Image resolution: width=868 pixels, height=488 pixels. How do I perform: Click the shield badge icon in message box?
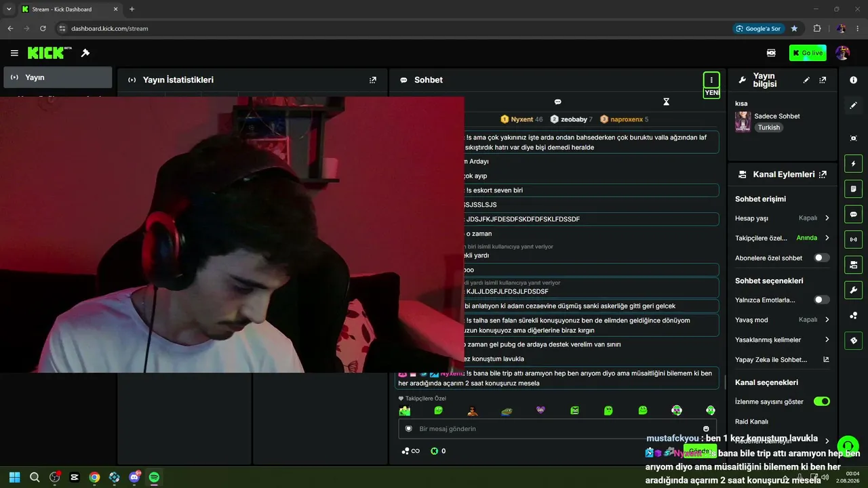tap(408, 428)
